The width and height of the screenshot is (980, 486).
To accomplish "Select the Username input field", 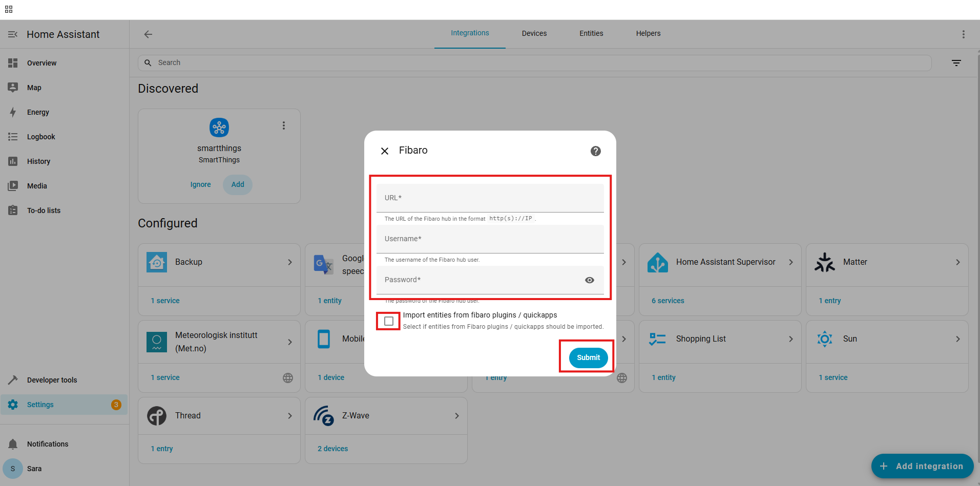I will coord(490,239).
